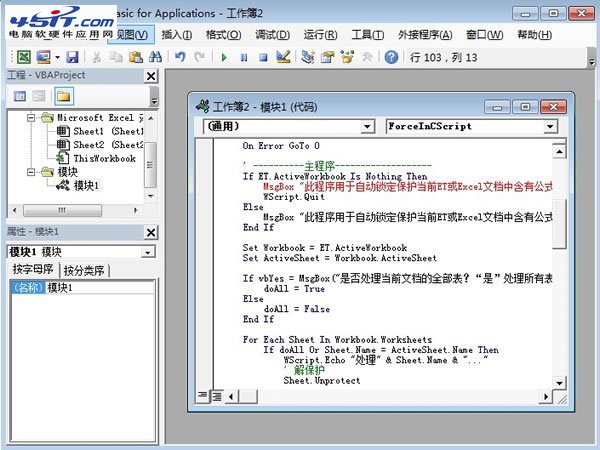Open Find with the binoculars icon
This screenshot has width=600, height=450.
click(155, 57)
